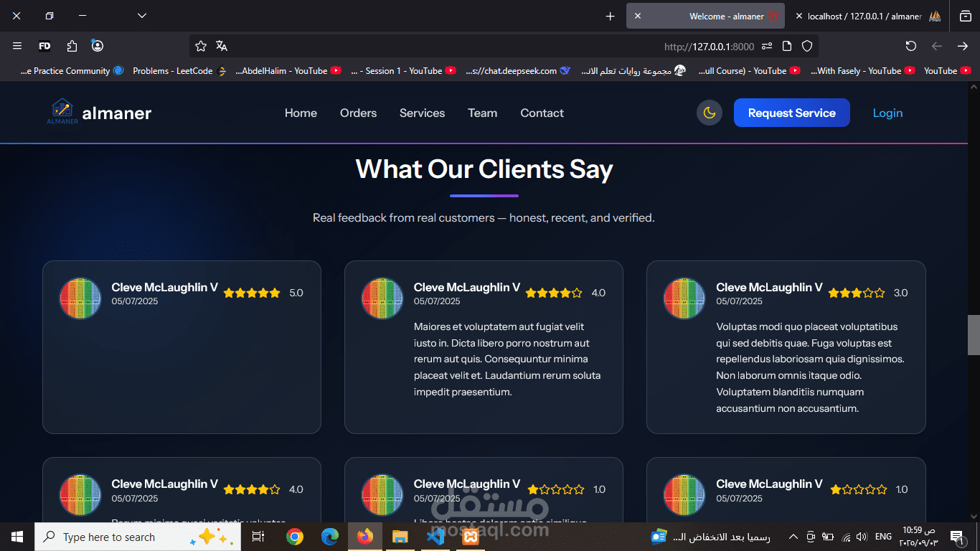Click the tab overview icon in the top-right corner
This screenshot has width=980, height=551.
pos(966,16)
